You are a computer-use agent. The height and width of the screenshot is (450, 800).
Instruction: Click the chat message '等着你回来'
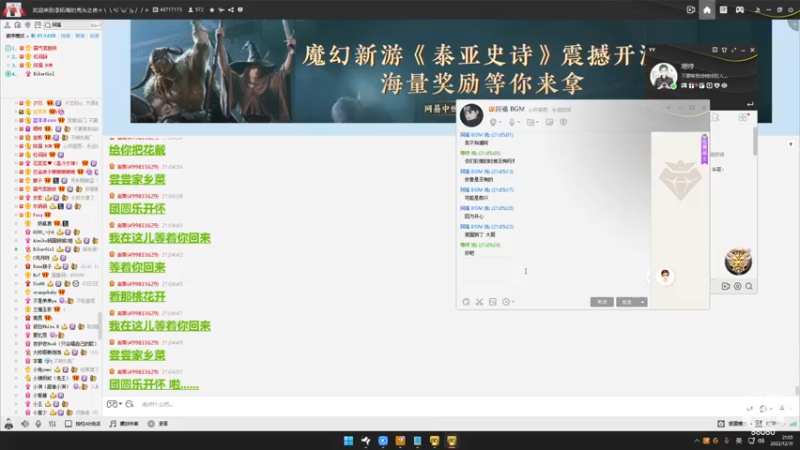pyautogui.click(x=137, y=267)
